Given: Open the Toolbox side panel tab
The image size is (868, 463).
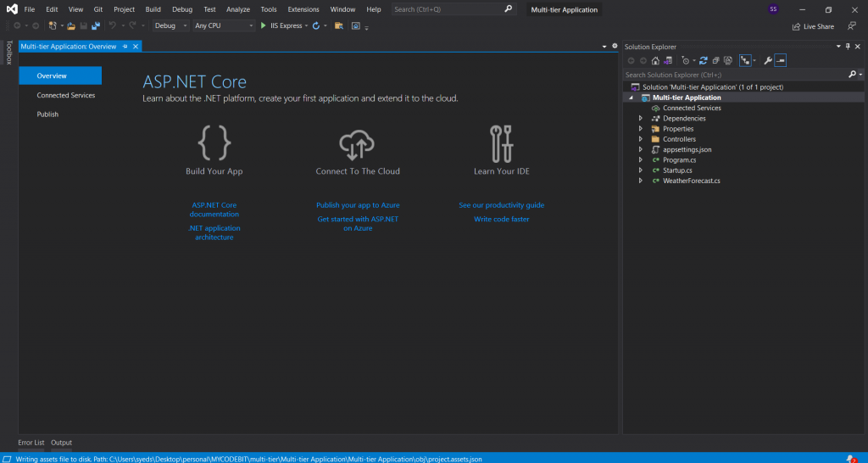Looking at the screenshot, I should tap(8, 53).
